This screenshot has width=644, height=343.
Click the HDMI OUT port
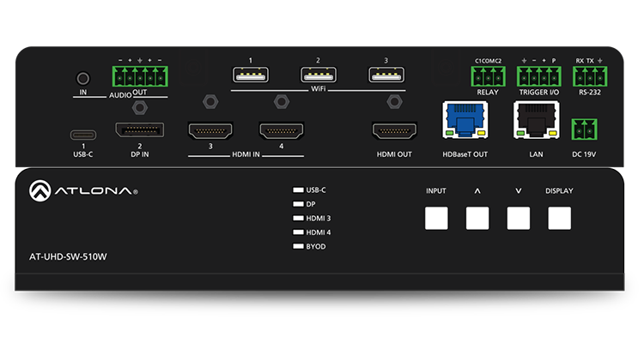pyautogui.click(x=394, y=131)
